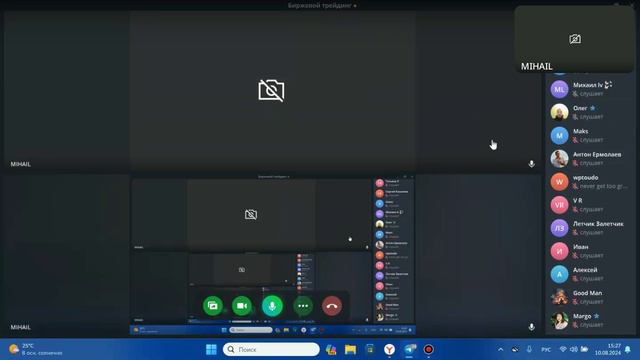
Task: Open the Wi-Fi network tray icon
Action: 563,349
